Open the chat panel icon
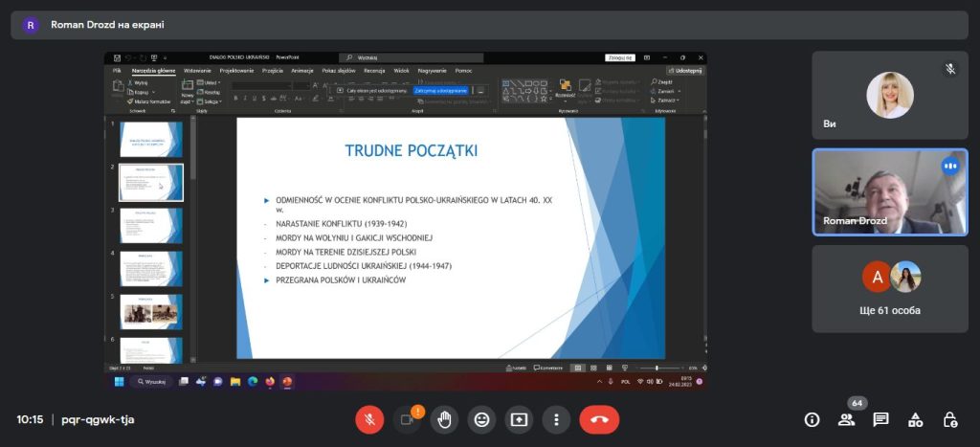 pos(880,419)
